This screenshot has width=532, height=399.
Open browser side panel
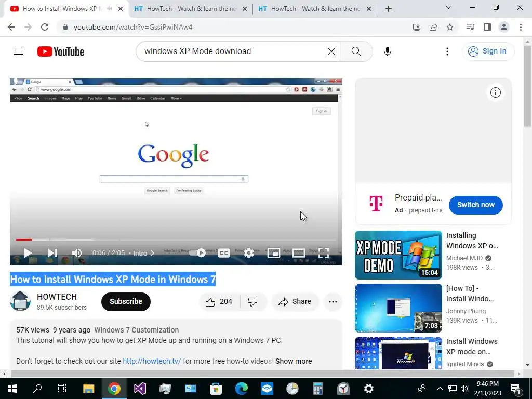pyautogui.click(x=487, y=27)
